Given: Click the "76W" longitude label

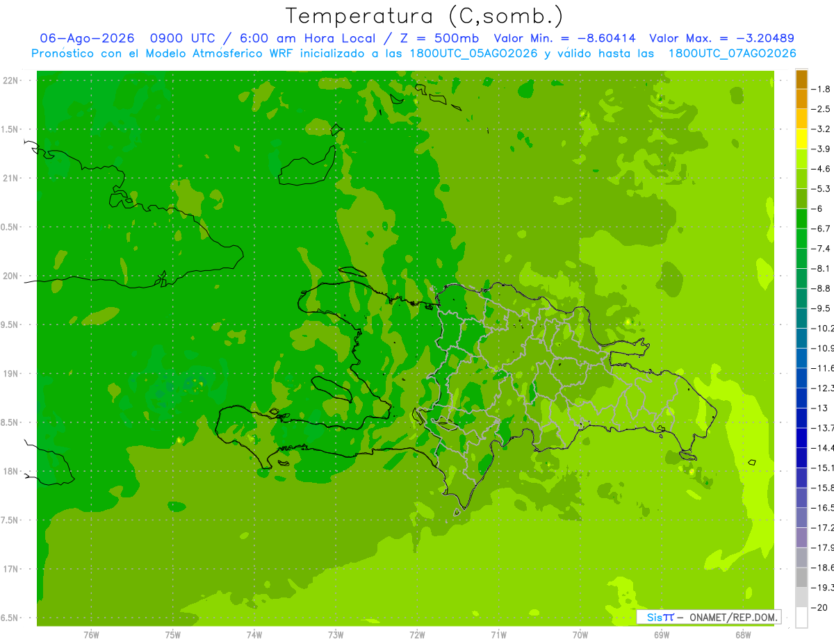Looking at the screenshot, I should (91, 634).
